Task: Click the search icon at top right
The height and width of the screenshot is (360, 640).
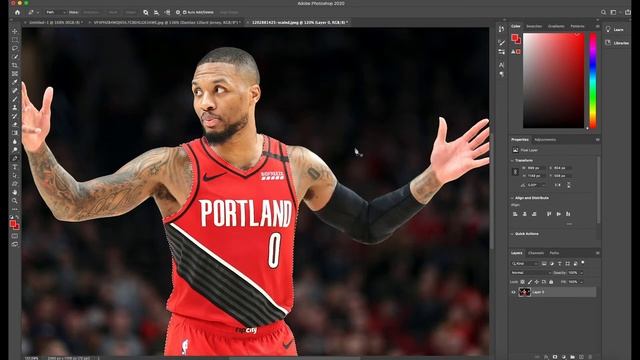Action: pos(603,13)
